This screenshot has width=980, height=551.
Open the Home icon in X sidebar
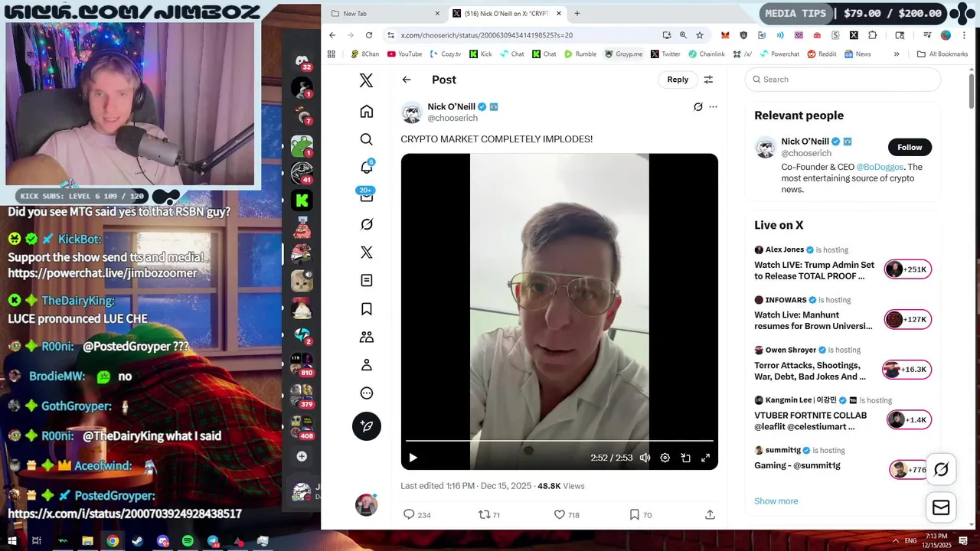pos(367,112)
